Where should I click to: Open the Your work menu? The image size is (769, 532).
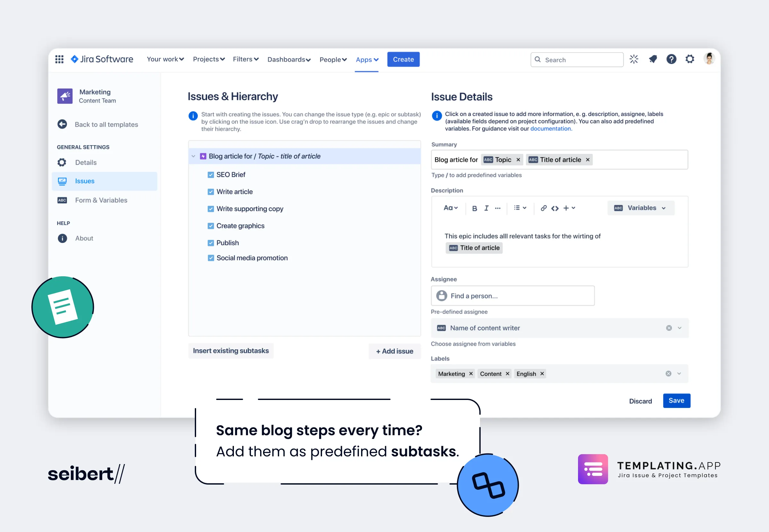(165, 59)
